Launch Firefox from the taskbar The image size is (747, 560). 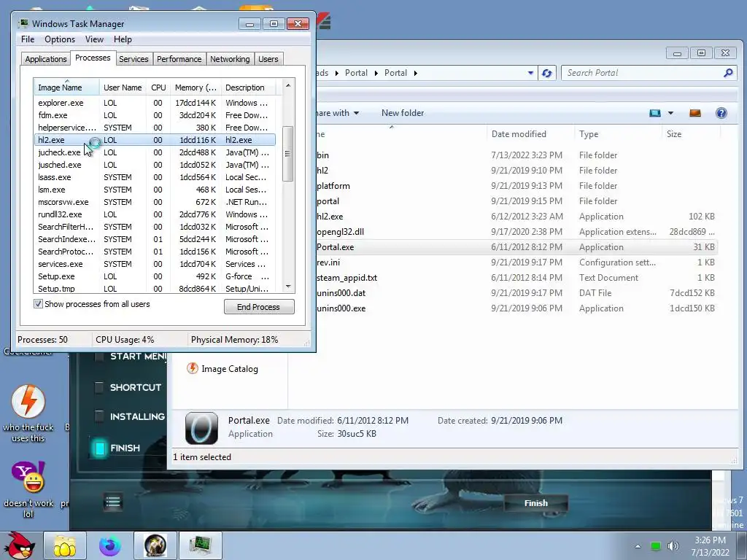(110, 545)
